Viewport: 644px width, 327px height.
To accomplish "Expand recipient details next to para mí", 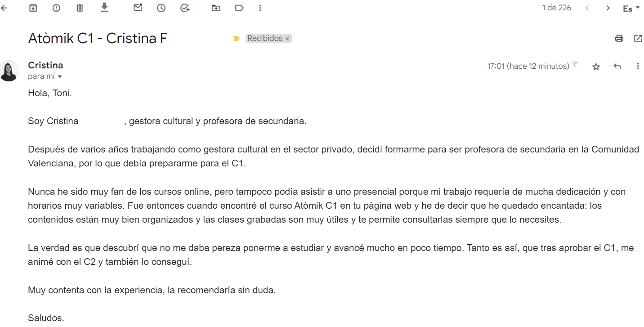I will point(60,77).
